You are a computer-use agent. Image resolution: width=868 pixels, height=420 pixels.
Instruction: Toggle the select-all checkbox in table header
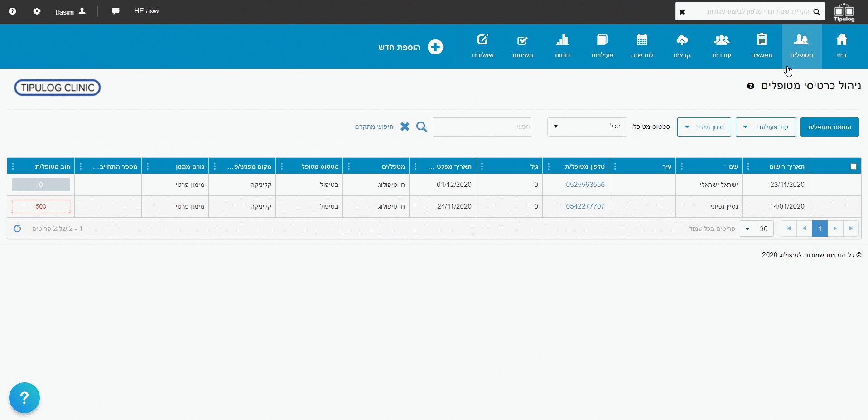[854, 166]
